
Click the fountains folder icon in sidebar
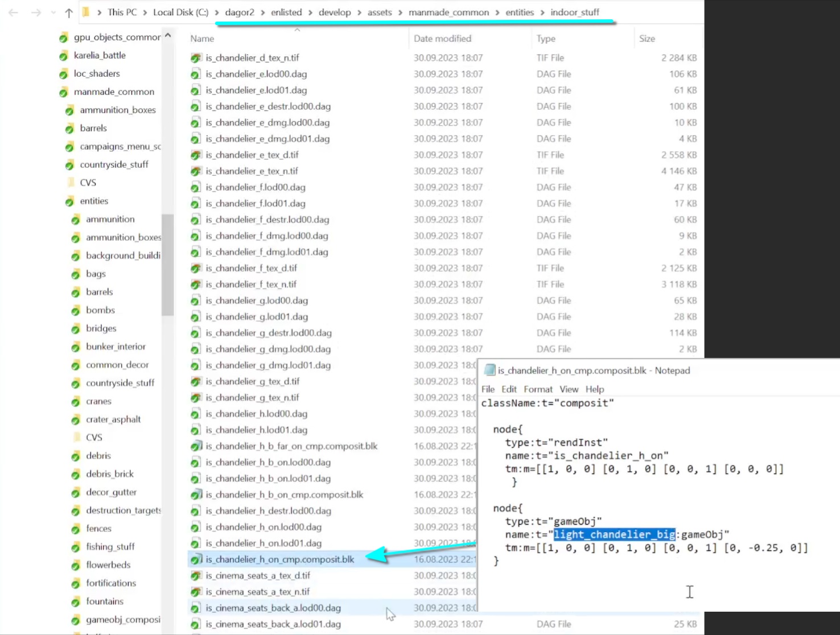point(76,602)
